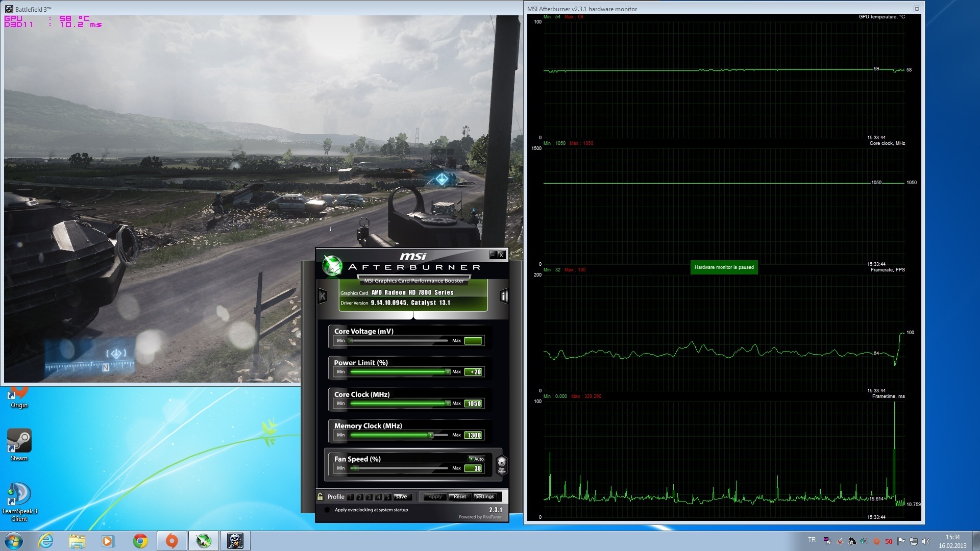Screen dimensions: 980x551
Task: Switch to Origin in the taskbar
Action: [x=172, y=541]
